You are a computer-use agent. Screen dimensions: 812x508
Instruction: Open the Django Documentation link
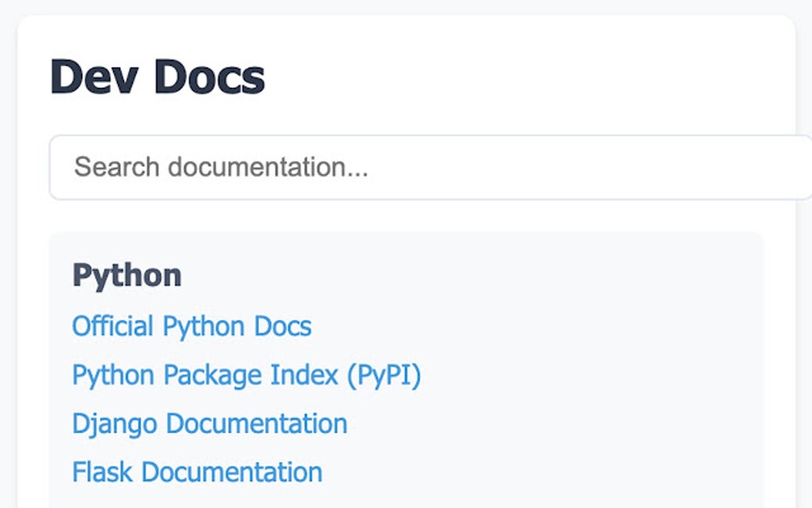click(209, 424)
